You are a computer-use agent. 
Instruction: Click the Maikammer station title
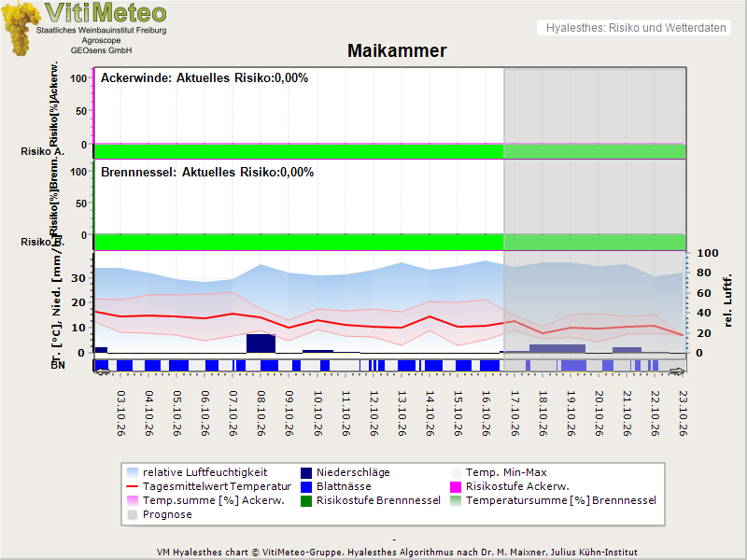point(397,50)
